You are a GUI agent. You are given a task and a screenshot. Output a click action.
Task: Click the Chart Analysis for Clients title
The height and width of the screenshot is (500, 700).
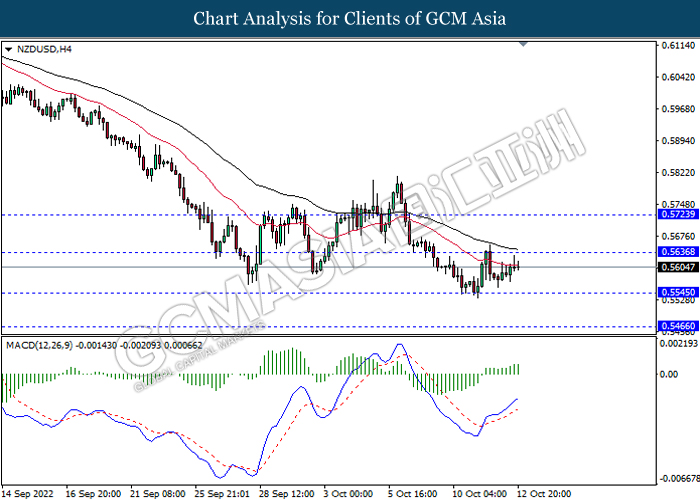tap(350, 19)
